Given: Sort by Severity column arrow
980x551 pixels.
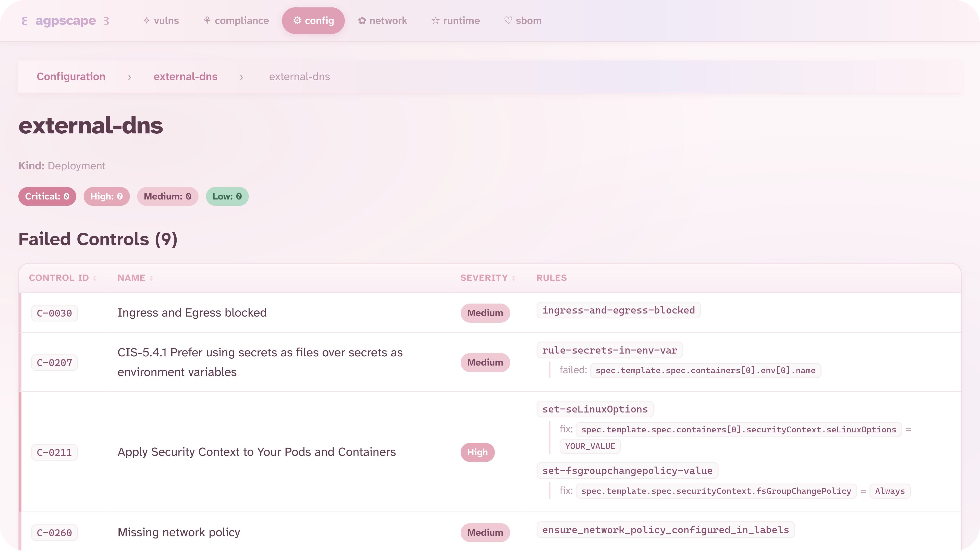Looking at the screenshot, I should pos(513,278).
